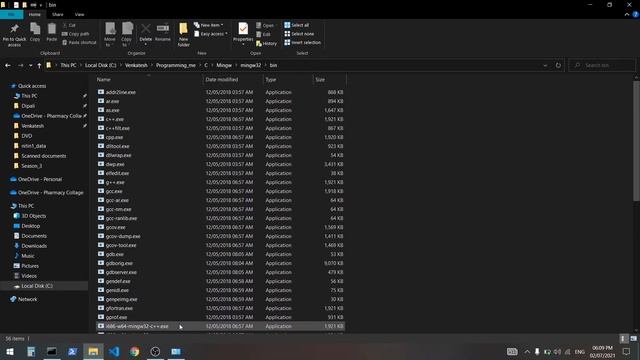Click the search box

pyautogui.click(x=602, y=65)
